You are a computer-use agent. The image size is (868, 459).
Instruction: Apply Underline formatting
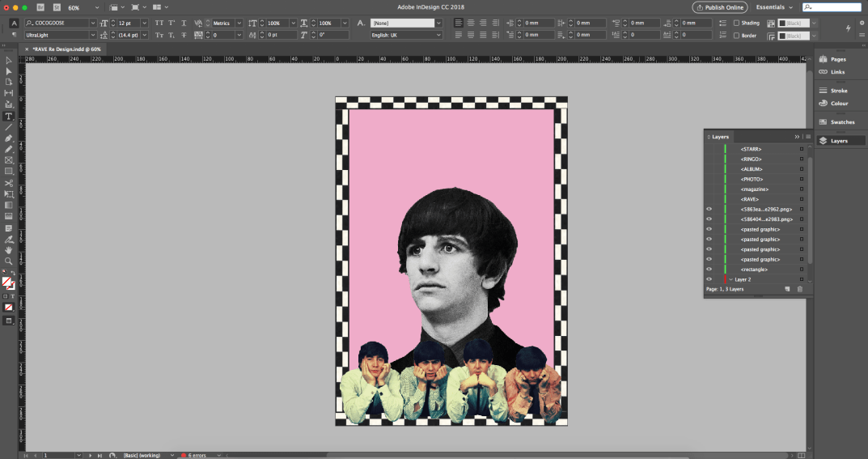pos(184,23)
